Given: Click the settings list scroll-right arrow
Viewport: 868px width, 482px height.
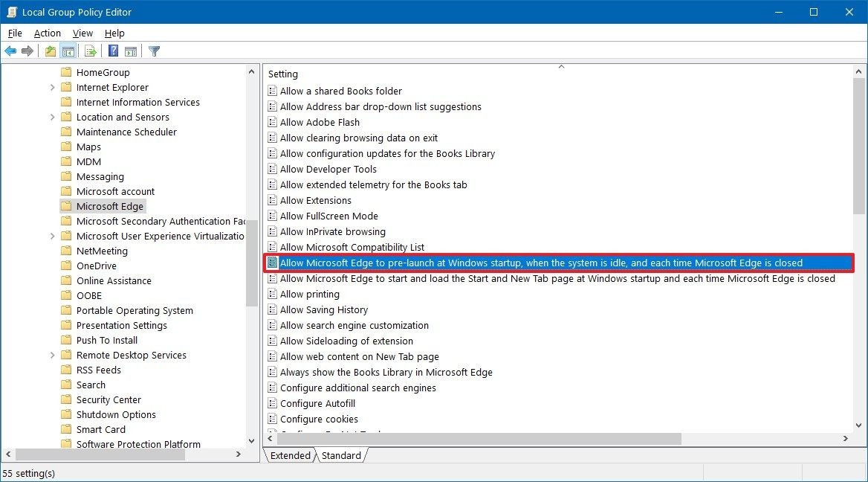Looking at the screenshot, I should point(845,438).
